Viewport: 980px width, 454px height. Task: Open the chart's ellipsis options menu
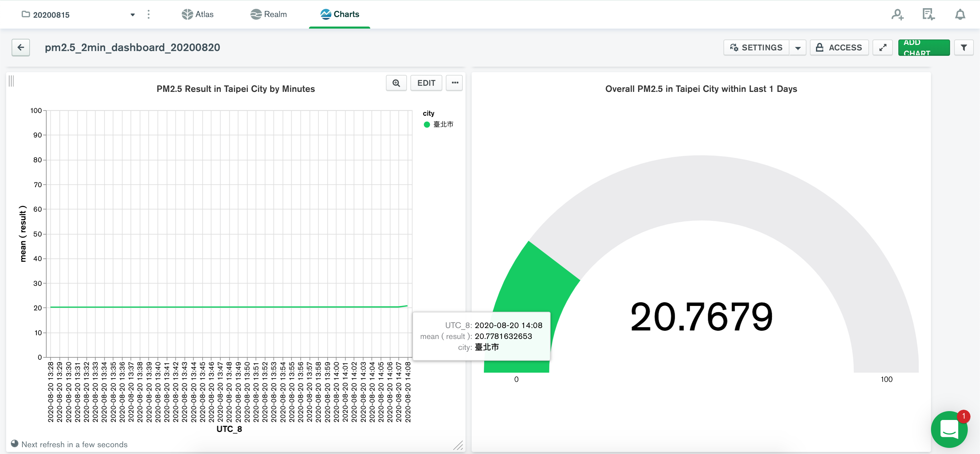click(454, 83)
